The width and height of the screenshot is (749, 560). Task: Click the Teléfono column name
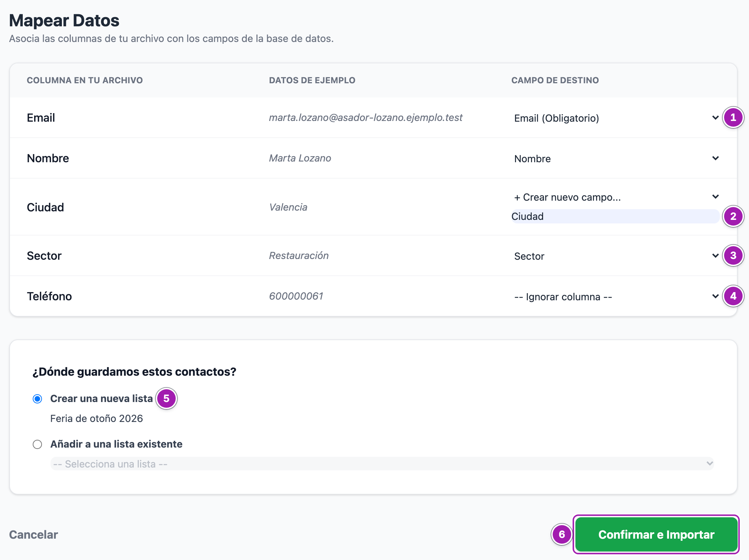[49, 296]
